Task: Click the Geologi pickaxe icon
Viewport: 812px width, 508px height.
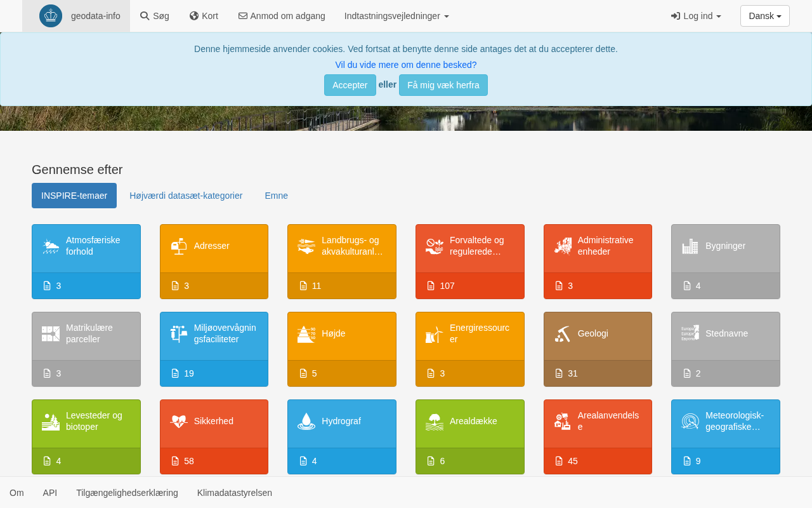Action: (x=562, y=334)
